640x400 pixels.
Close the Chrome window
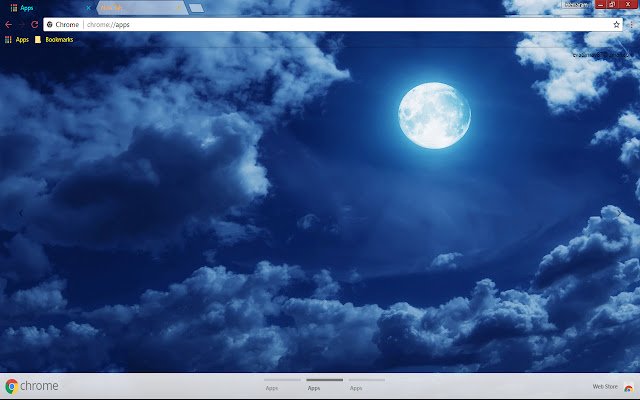(x=628, y=4)
